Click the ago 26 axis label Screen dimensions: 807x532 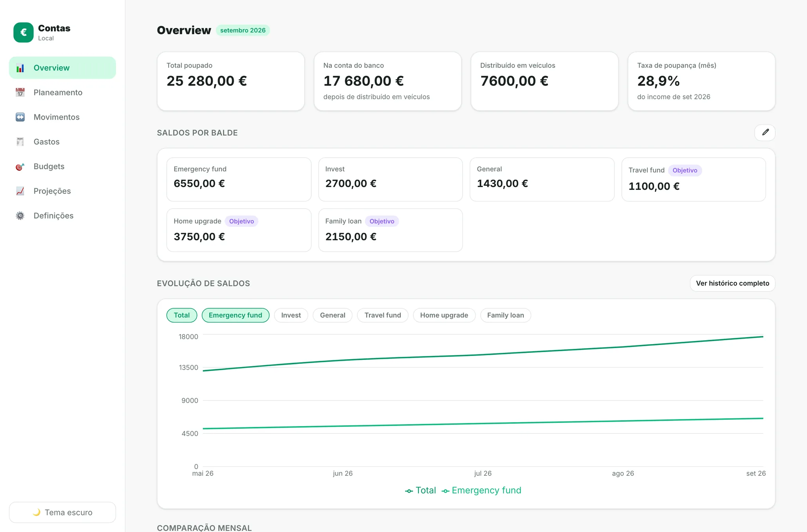pyautogui.click(x=623, y=473)
